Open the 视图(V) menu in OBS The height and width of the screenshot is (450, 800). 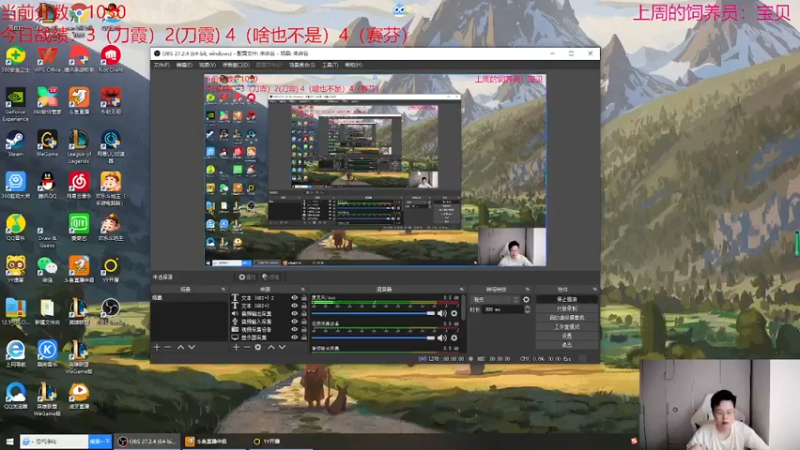[207, 65]
